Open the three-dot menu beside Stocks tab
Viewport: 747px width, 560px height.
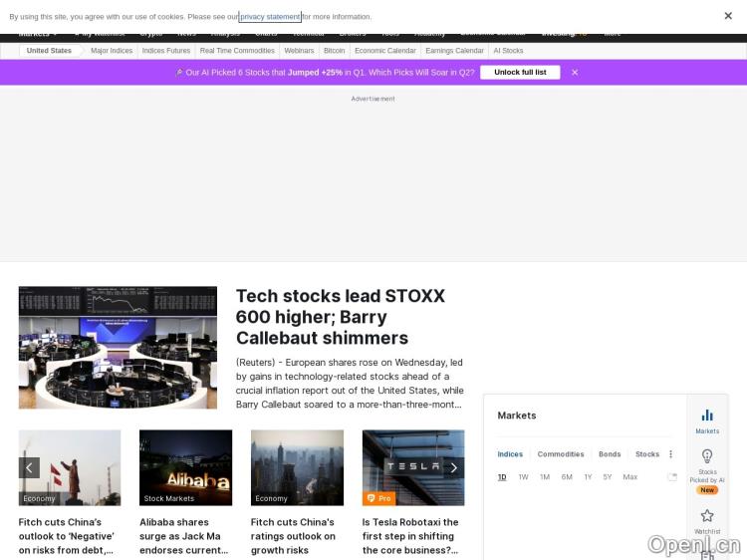(x=670, y=454)
